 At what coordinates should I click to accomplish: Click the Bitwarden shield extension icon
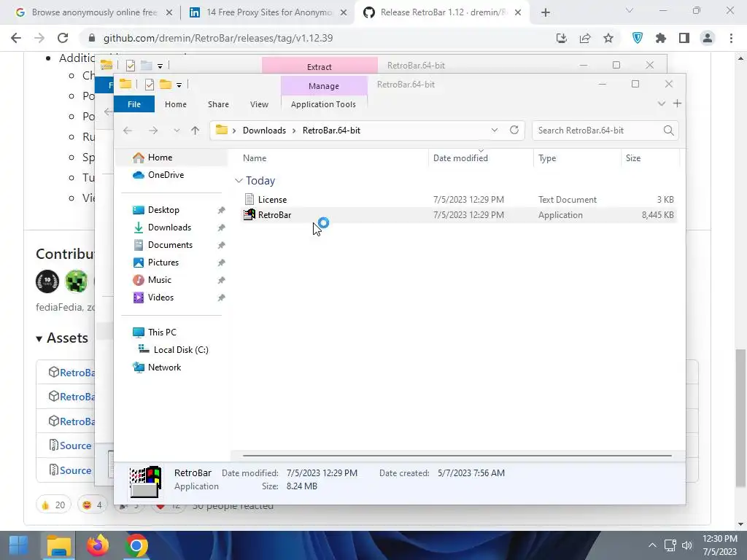(637, 38)
